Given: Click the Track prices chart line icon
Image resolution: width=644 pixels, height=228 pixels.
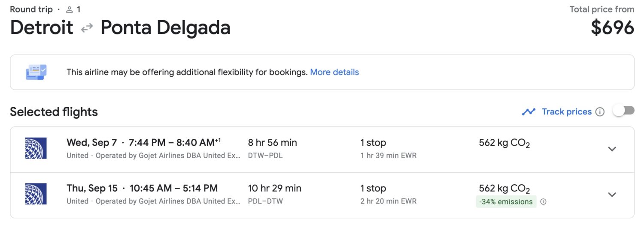Looking at the screenshot, I should [x=529, y=112].
